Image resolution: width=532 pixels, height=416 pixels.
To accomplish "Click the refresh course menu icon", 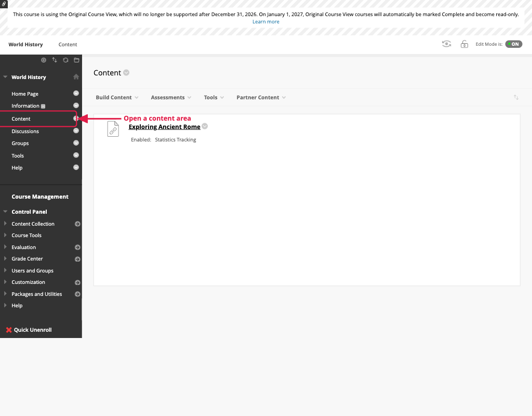I will (65, 60).
